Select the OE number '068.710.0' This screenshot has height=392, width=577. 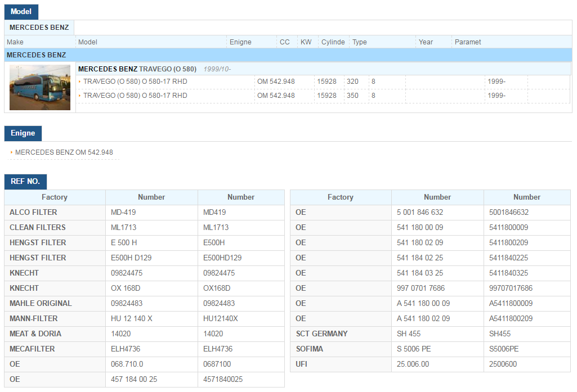click(127, 364)
